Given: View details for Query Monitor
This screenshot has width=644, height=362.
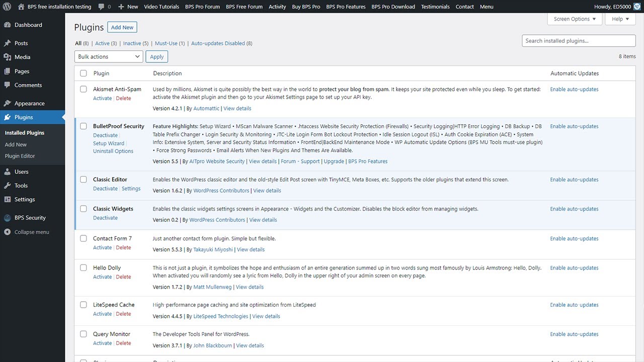Looking at the screenshot, I should click(x=250, y=345).
